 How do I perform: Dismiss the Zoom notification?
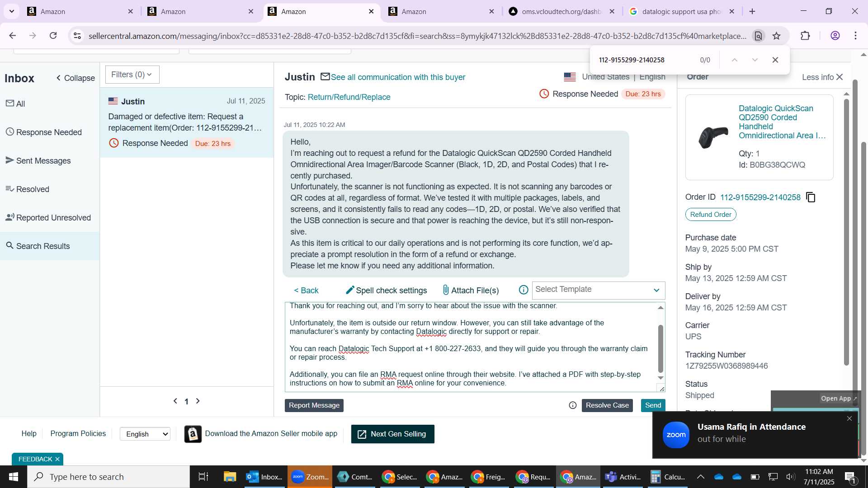849,418
